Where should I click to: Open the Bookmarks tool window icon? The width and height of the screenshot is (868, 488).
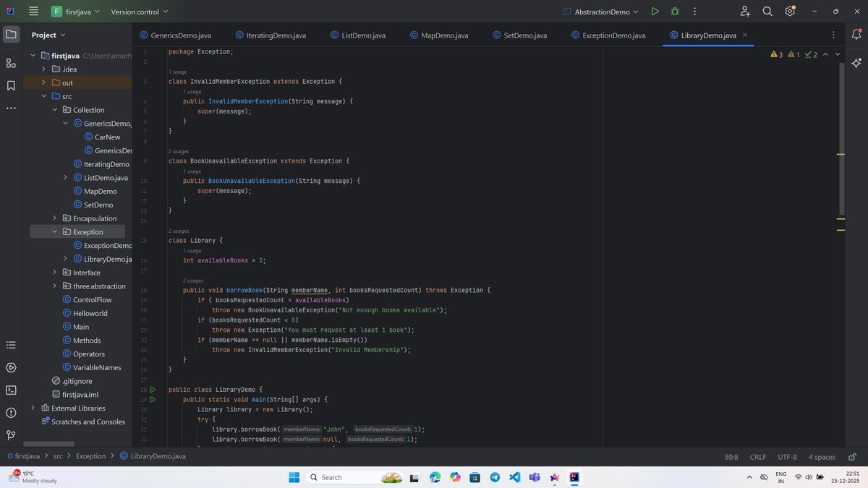11,85
